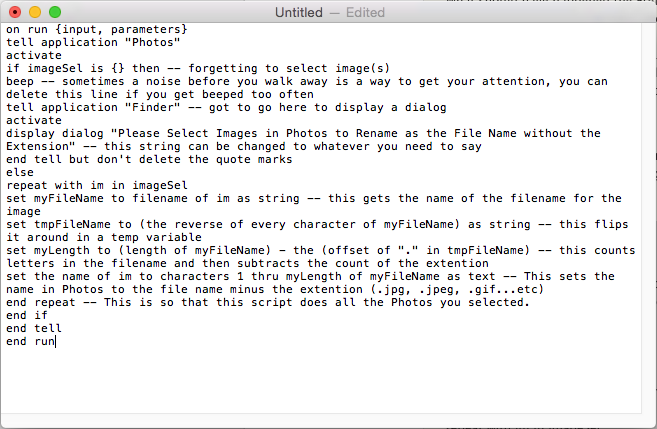Place cursor on the 'else' line
The image size is (657, 429).
[20, 172]
